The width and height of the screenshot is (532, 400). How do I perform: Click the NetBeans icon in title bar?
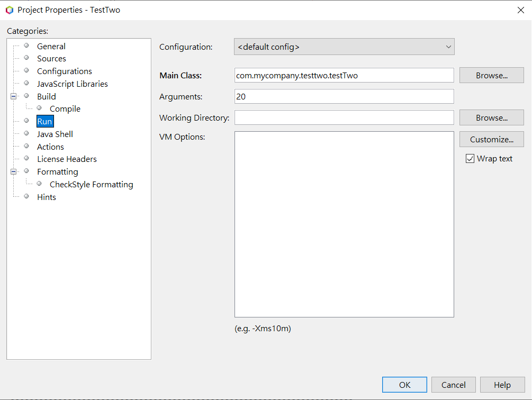coord(10,10)
